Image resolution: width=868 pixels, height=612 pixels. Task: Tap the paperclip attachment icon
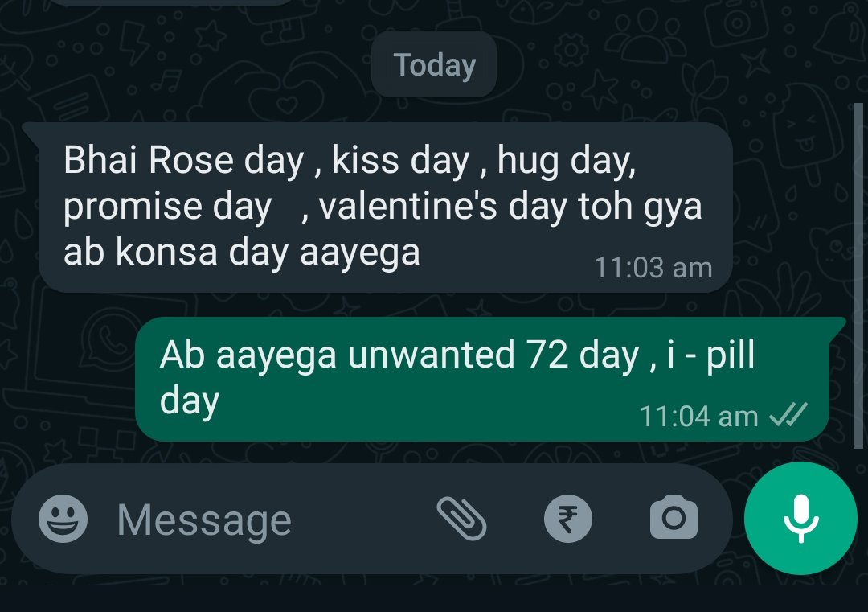[x=461, y=519]
